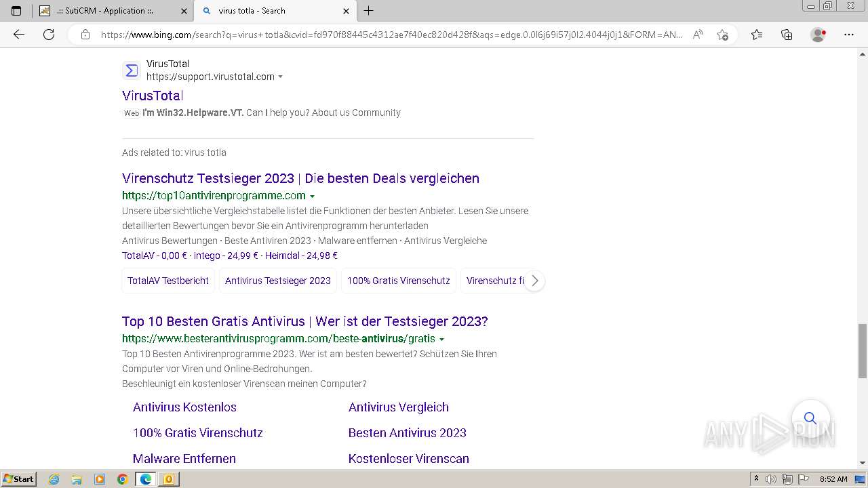This screenshot has width=868, height=488.
Task: Expand dropdown next to besterantivirusprogramm.com URL
Action: click(x=441, y=340)
